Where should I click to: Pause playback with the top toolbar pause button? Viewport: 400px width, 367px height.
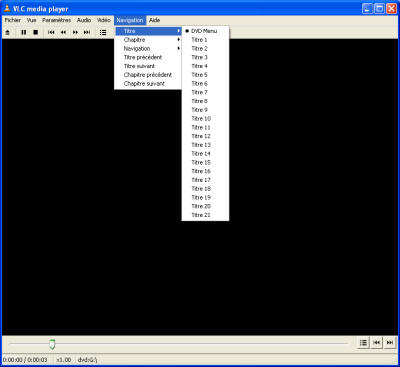(x=24, y=32)
